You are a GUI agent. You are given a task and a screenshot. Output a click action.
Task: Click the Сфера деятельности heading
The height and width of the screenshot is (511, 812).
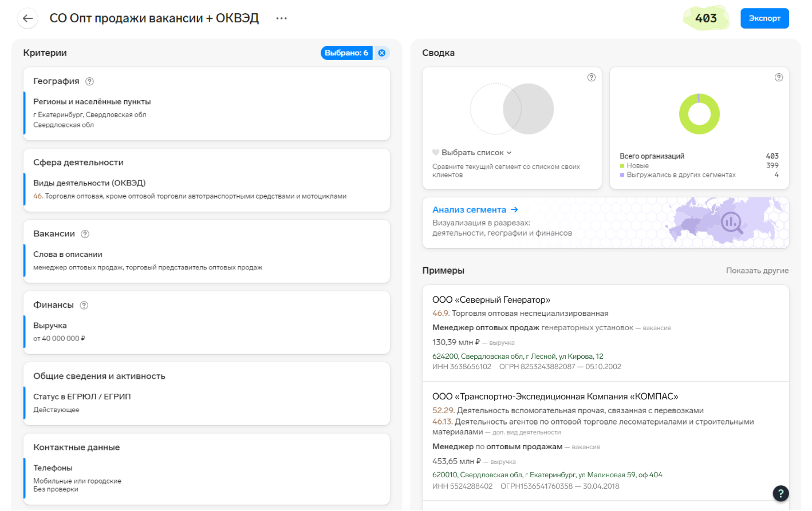[78, 163]
